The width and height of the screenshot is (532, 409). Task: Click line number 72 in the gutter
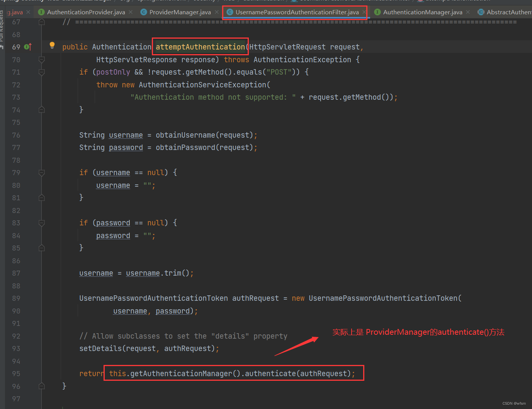coord(16,85)
